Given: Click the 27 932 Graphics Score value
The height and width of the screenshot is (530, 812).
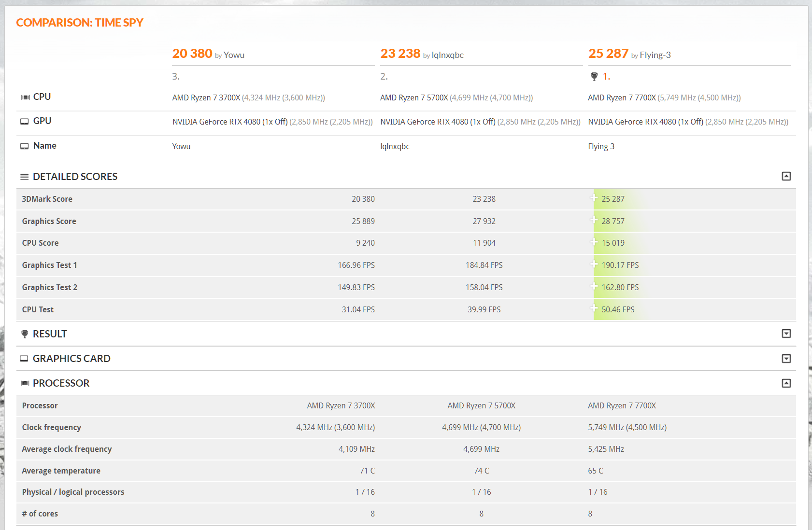Looking at the screenshot, I should click(x=484, y=221).
